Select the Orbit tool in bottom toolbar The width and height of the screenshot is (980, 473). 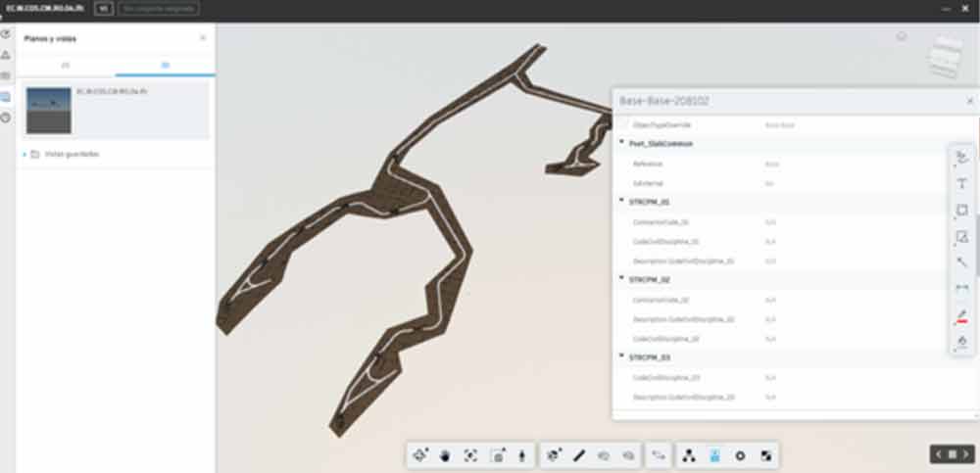coord(421,455)
